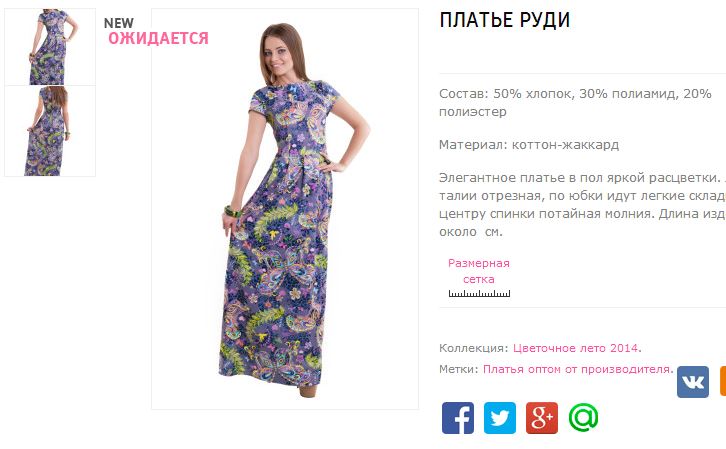Image resolution: width=726 pixels, height=449 pixels.
Task: Follow the Платья оптом от производителя tag
Action: point(578,369)
